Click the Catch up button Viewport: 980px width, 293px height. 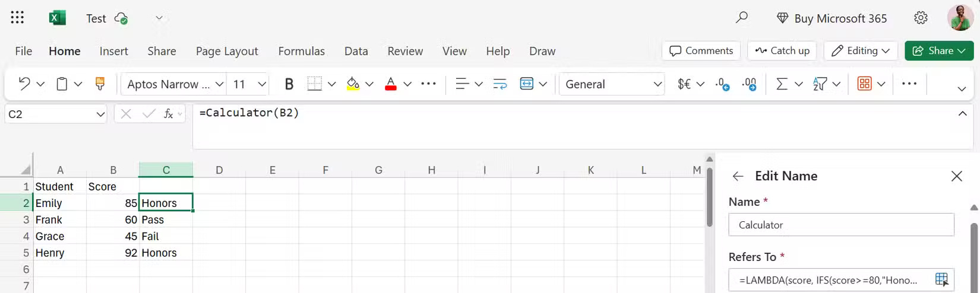point(782,51)
